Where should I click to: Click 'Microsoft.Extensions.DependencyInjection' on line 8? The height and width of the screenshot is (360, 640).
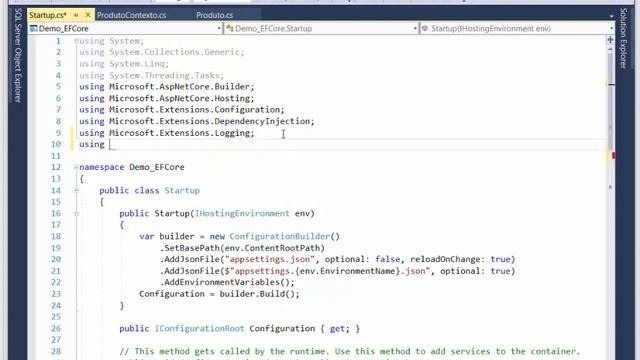(209, 121)
